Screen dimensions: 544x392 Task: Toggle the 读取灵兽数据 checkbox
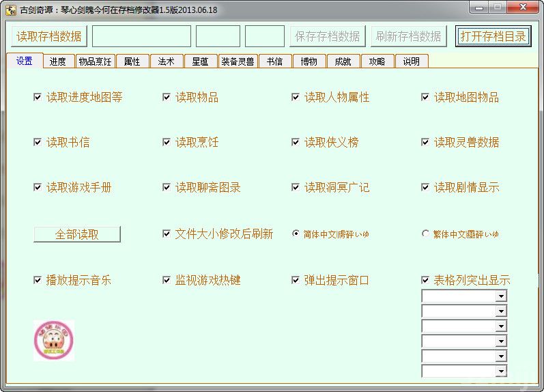click(x=426, y=142)
